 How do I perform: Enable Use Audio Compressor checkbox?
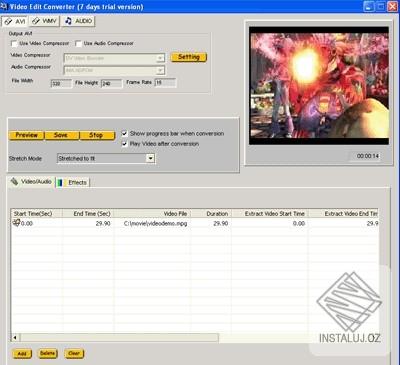[79, 44]
